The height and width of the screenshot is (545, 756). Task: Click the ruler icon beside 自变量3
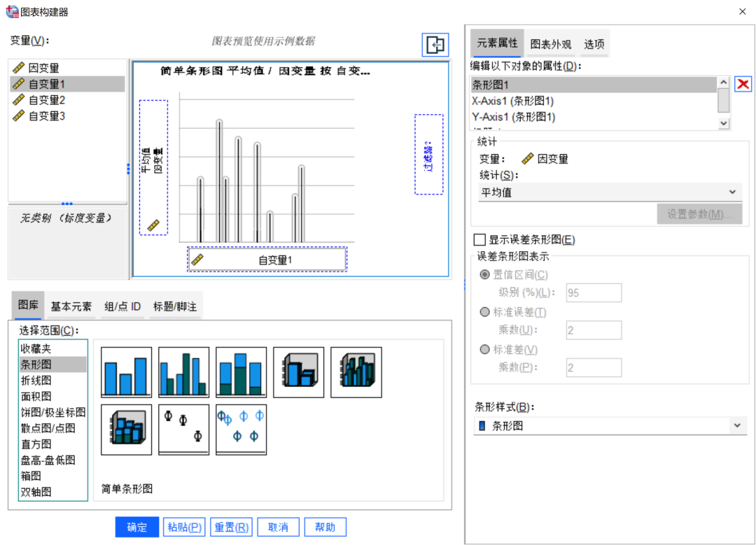18,115
